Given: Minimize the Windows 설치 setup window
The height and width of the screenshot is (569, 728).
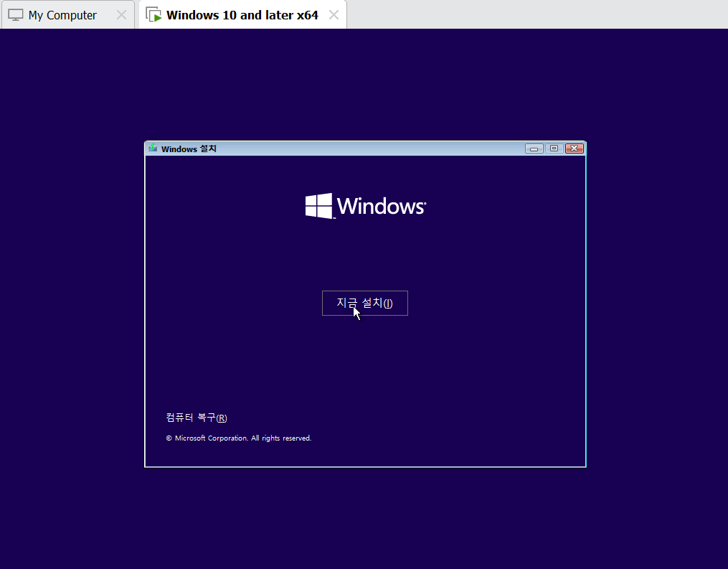Looking at the screenshot, I should [x=534, y=149].
